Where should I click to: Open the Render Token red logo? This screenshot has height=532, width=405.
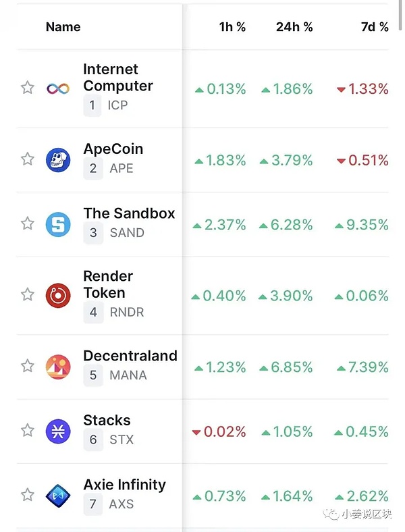[x=58, y=296]
